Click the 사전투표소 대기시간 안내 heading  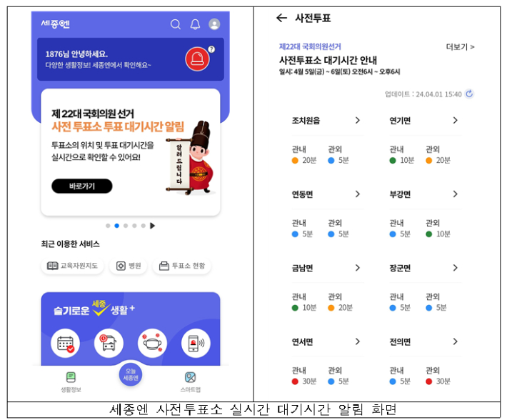point(328,60)
